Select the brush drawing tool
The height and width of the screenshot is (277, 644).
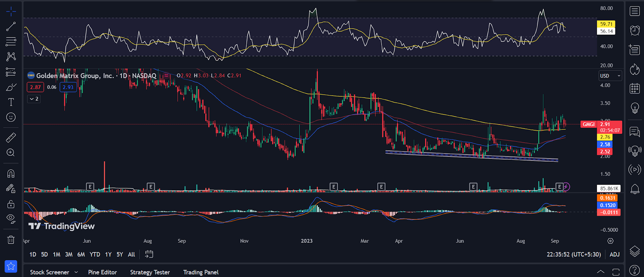[11, 87]
